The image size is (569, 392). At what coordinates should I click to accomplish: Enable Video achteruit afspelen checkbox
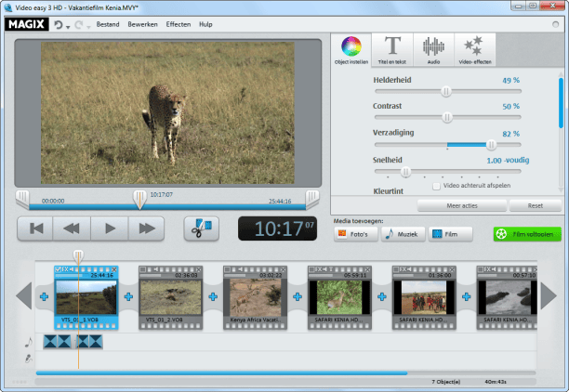pyautogui.click(x=437, y=186)
